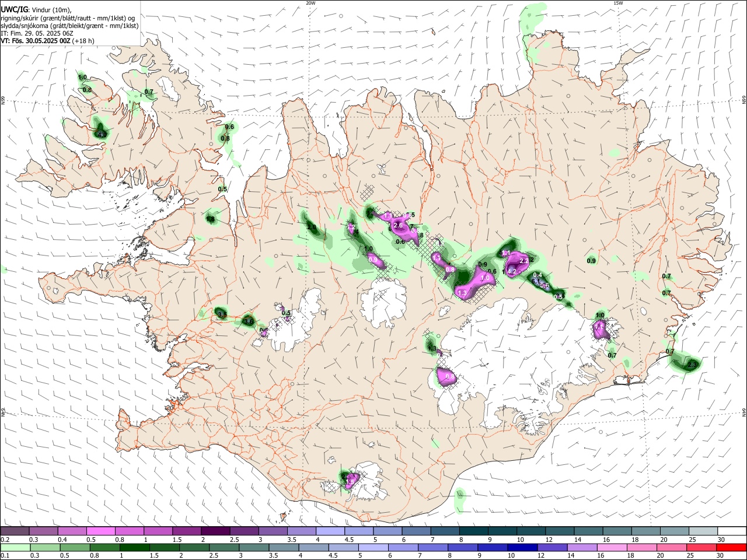Pick the upper-row swatch between 20 and 25
The width and height of the screenshot is (747, 560).
click(674, 531)
